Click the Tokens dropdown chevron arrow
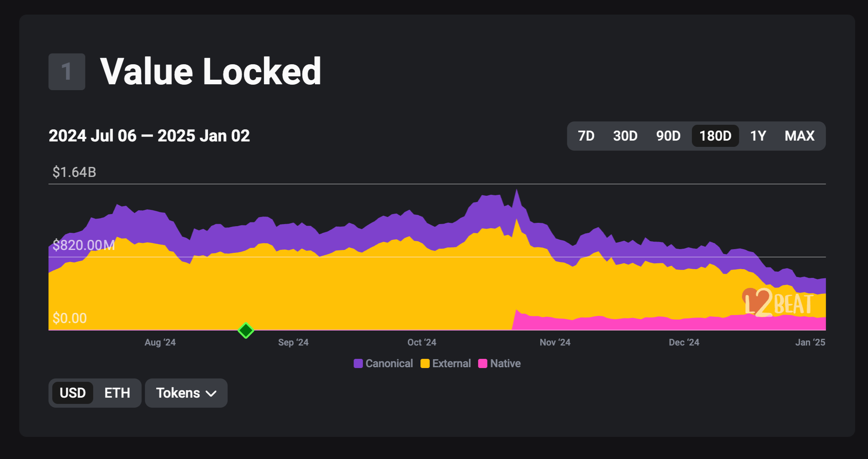 [212, 393]
